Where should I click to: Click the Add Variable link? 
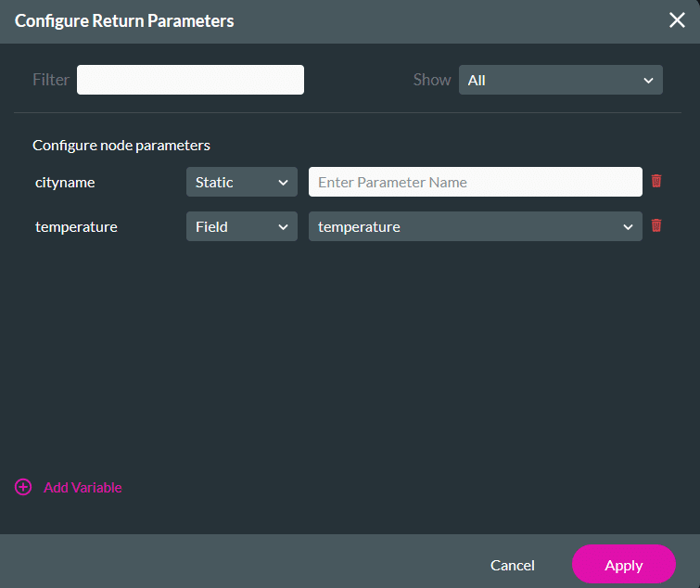coord(83,488)
